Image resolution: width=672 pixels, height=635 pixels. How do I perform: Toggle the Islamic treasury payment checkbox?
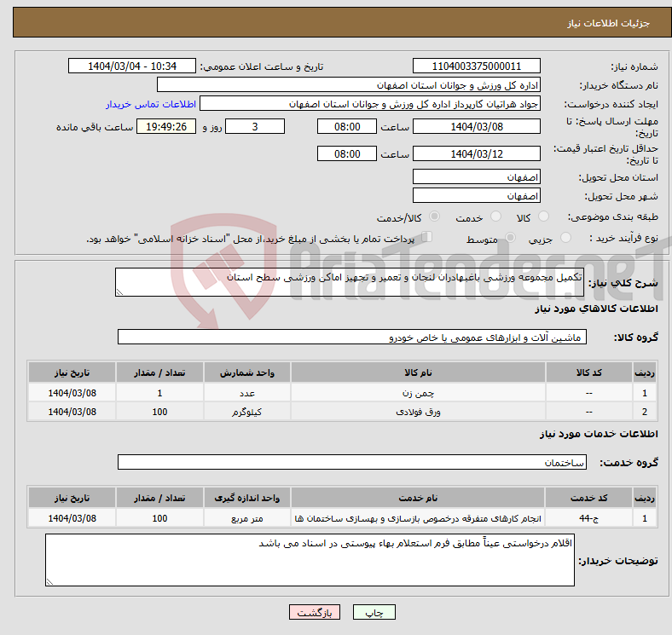pyautogui.click(x=427, y=237)
